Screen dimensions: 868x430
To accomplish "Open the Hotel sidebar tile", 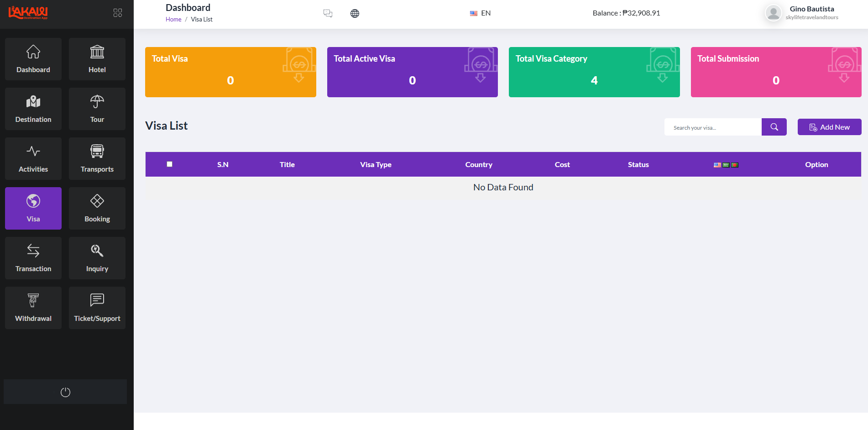I will point(97,59).
